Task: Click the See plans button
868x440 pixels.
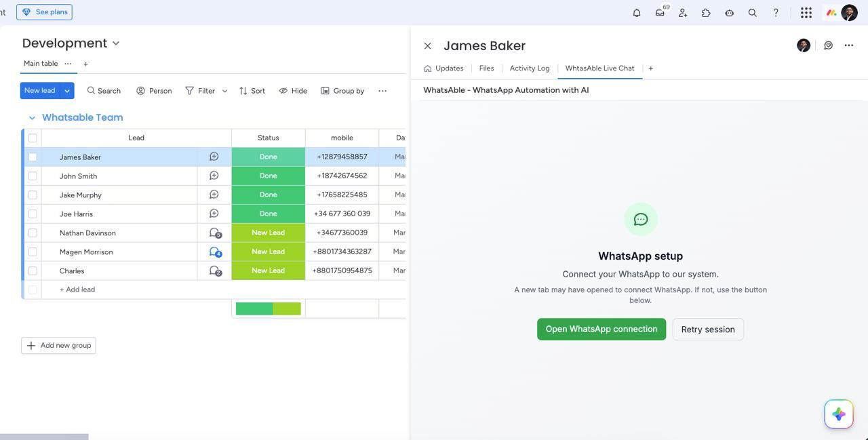Action: click(44, 12)
